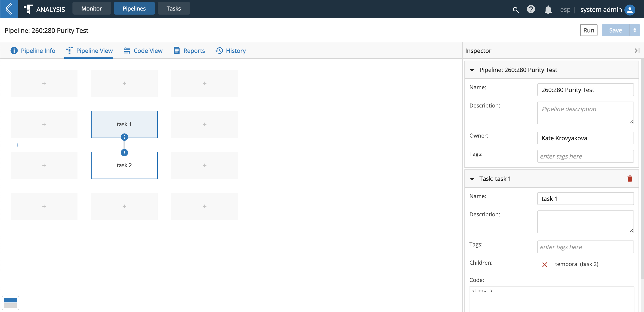Click task 1 node options button

124,137
